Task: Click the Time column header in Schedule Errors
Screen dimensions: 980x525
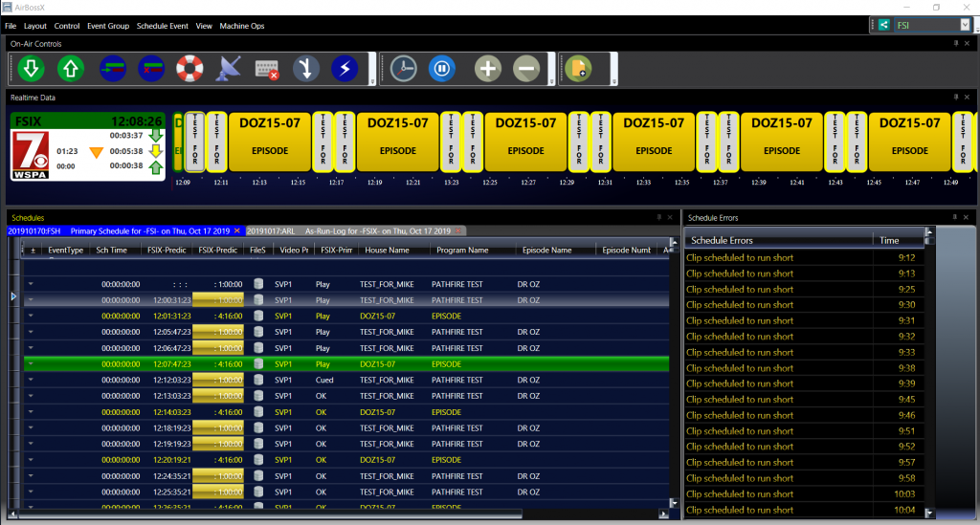Action: (x=889, y=241)
